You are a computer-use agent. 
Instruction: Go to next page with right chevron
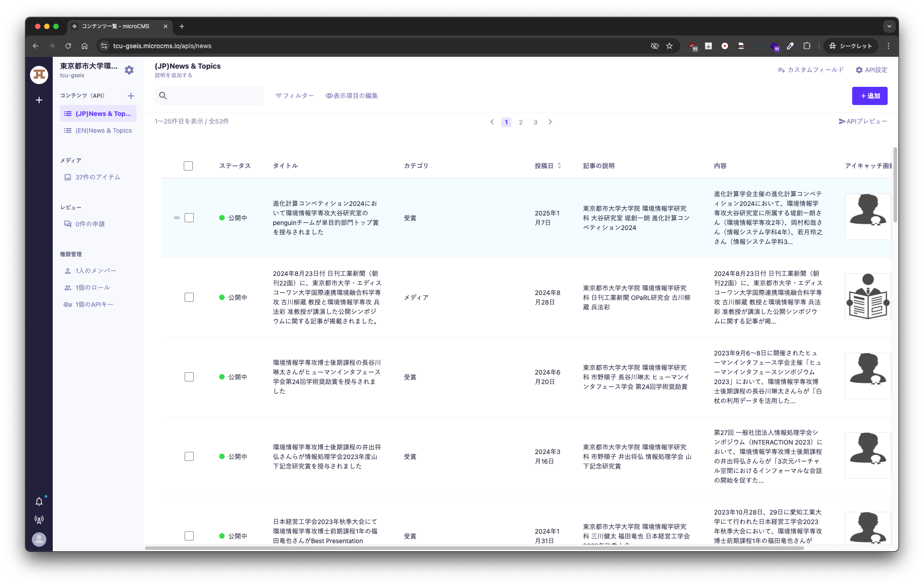(550, 122)
